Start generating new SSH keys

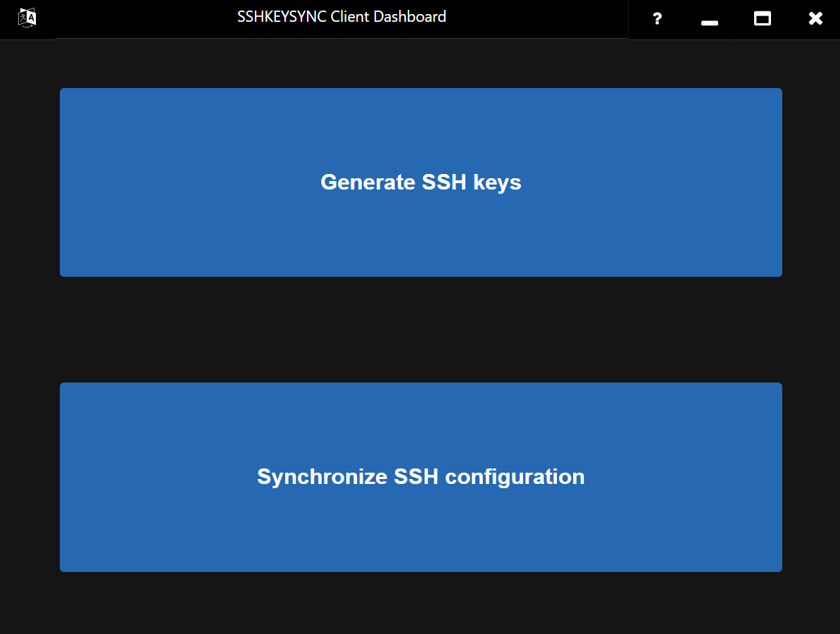pyautogui.click(x=420, y=182)
